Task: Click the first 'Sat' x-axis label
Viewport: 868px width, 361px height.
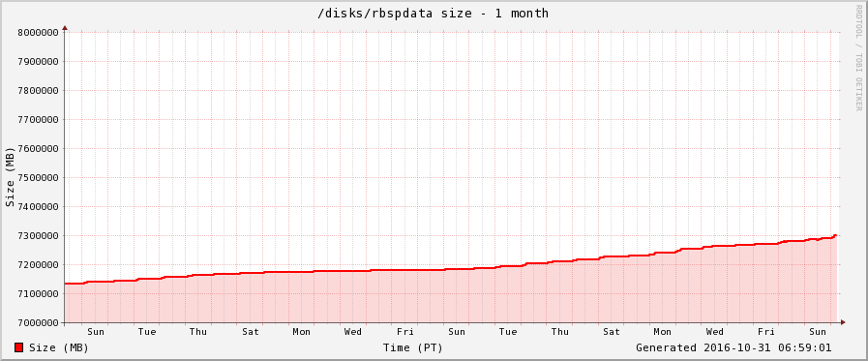Action: (251, 332)
